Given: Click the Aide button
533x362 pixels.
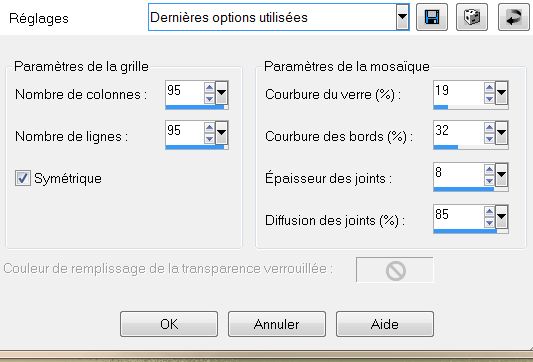Looking at the screenshot, I should (x=385, y=324).
